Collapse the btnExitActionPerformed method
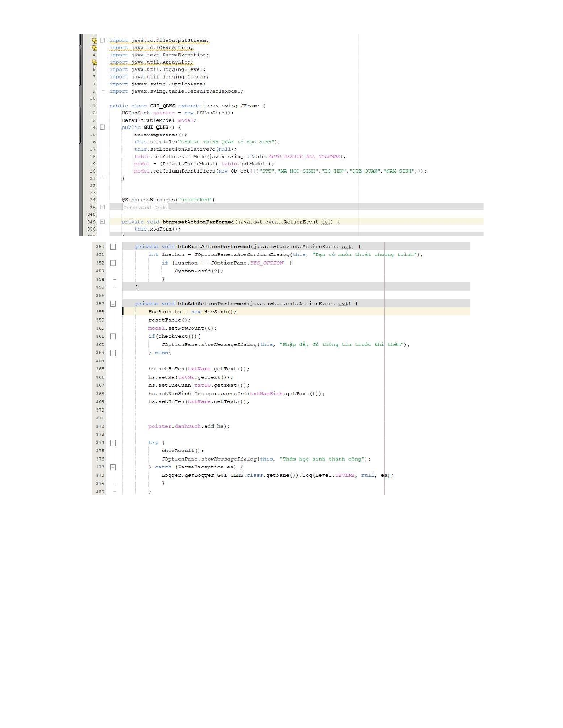This screenshot has height=728, width=563. [x=113, y=247]
